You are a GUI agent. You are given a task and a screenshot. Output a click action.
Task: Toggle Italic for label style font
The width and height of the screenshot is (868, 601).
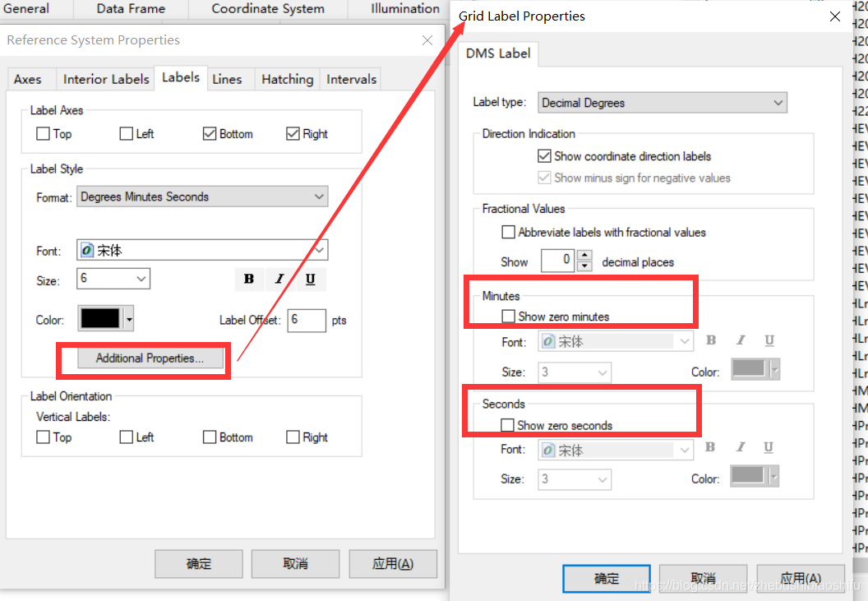tap(279, 279)
